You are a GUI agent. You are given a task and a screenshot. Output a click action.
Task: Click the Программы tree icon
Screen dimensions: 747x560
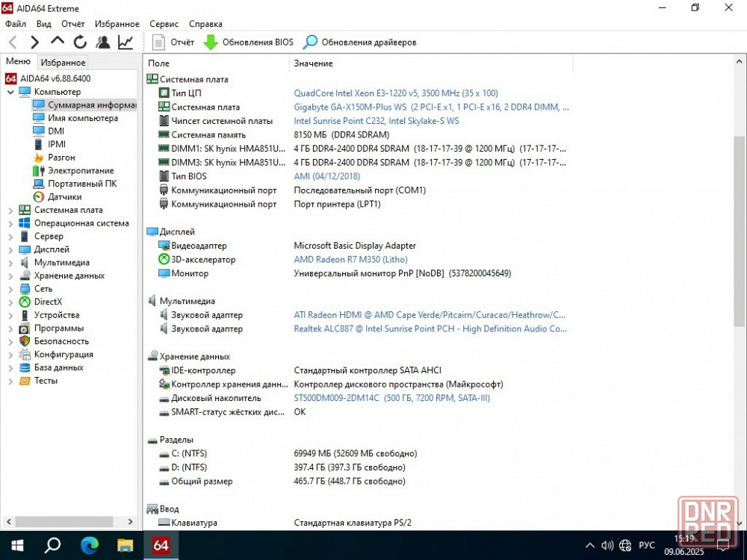click(25, 329)
